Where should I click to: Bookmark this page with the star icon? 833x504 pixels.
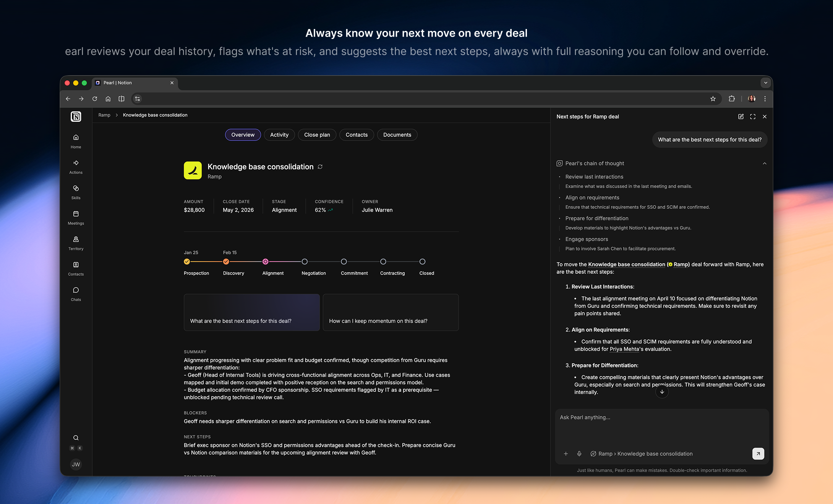[x=713, y=99]
